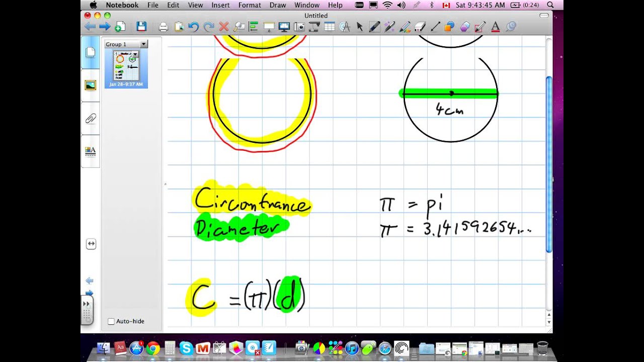Open the Draw menu
This screenshot has height=362, width=644.
(278, 5)
